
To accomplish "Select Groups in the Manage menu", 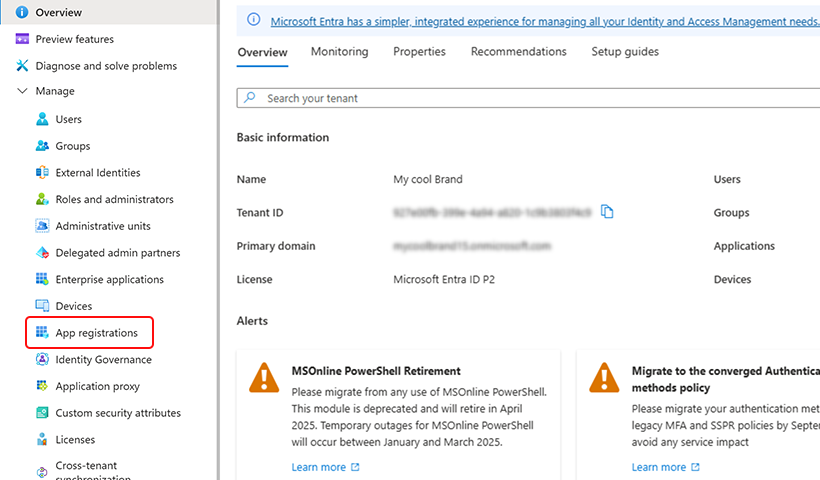I will click(x=73, y=146).
